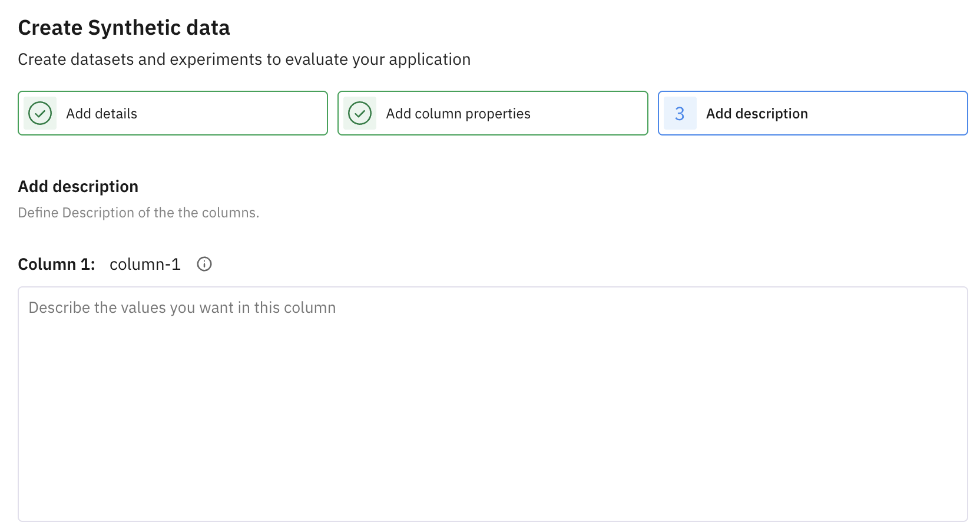Image resolution: width=980 pixels, height=529 pixels.
Task: Click the "Define Description of the the columns" text
Action: point(138,213)
